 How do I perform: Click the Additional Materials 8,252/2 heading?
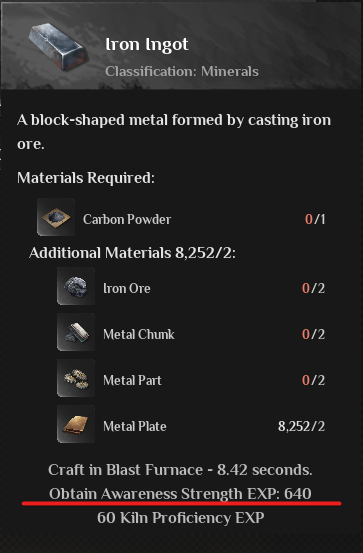tap(132, 253)
